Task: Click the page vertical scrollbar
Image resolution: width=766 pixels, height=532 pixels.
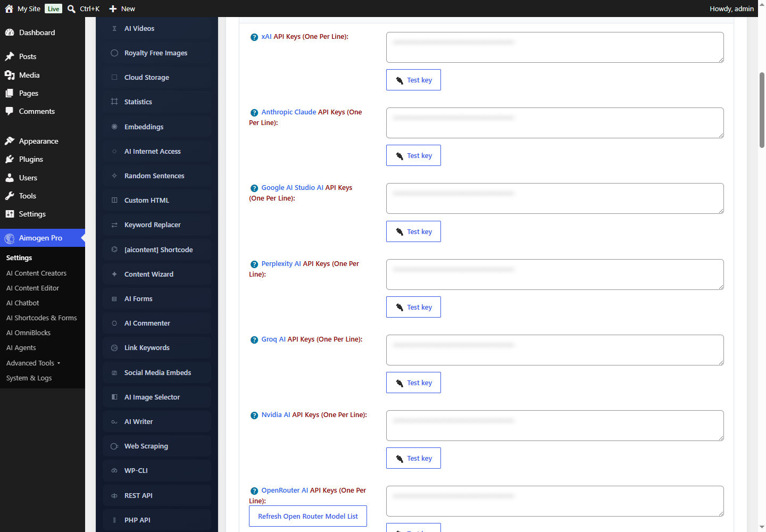Action: (x=762, y=110)
